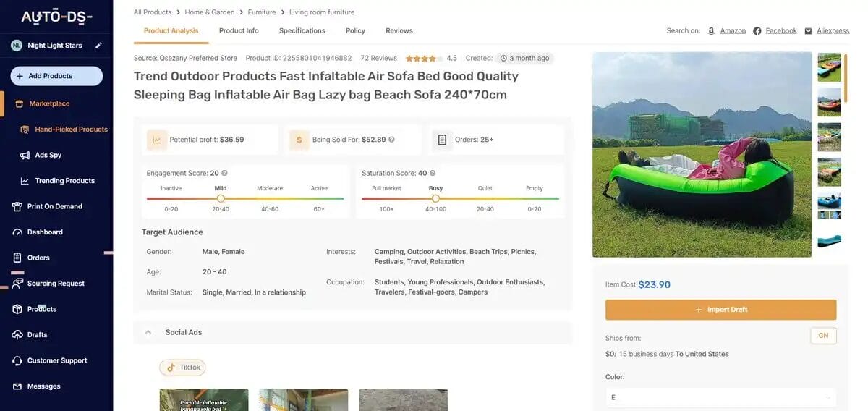
Task: Open Furniture breadcrumb link
Action: [262, 12]
